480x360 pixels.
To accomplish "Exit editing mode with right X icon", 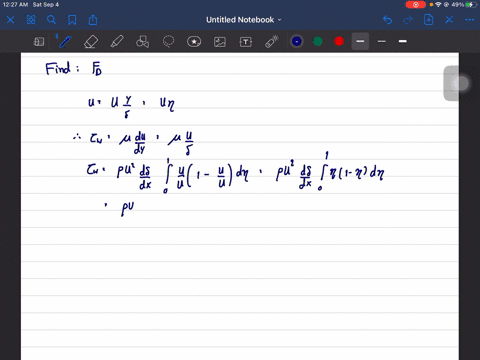I will [449, 20].
